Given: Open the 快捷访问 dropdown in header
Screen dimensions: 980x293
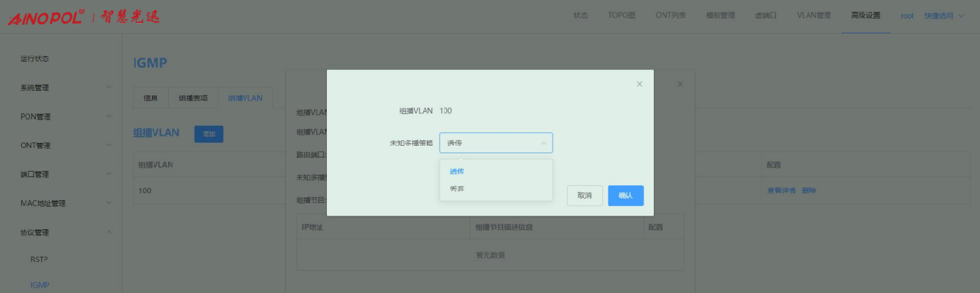Looking at the screenshot, I should click(943, 16).
